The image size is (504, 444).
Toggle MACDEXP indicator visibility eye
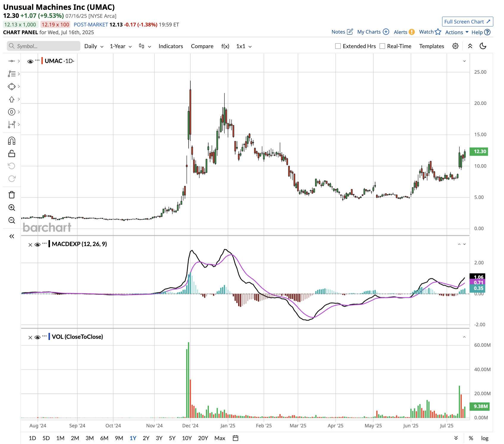(x=37, y=245)
